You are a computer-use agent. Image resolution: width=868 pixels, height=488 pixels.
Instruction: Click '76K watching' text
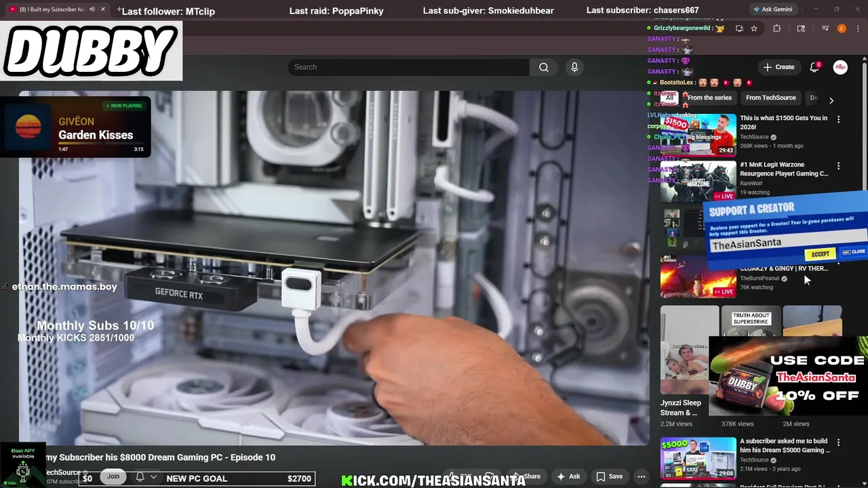click(756, 287)
